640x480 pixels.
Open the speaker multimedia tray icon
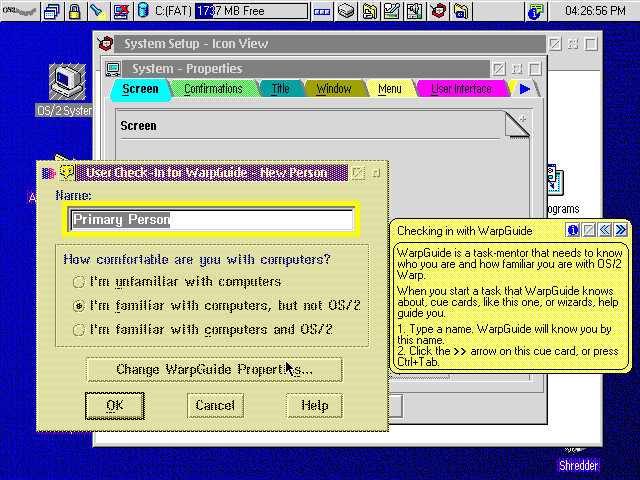pos(414,11)
